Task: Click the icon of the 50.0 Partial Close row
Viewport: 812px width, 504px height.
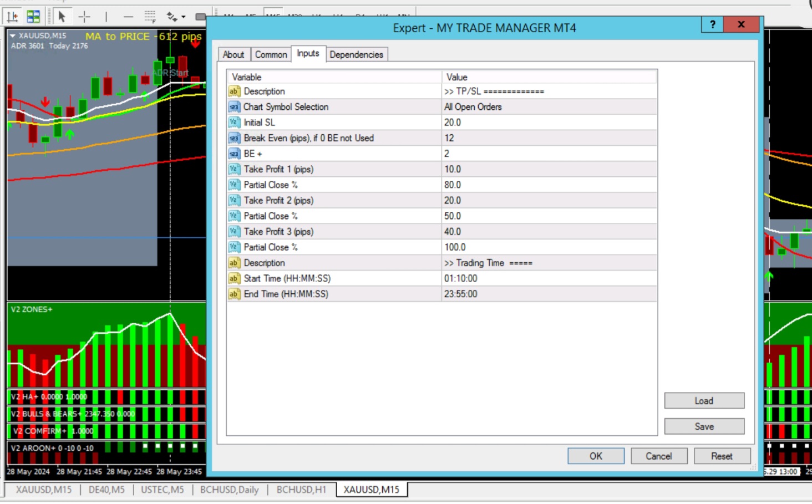Action: (x=234, y=216)
